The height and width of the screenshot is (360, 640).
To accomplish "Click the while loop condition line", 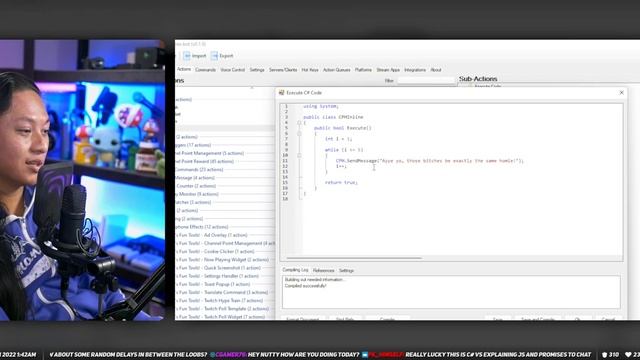I will pos(344,150).
